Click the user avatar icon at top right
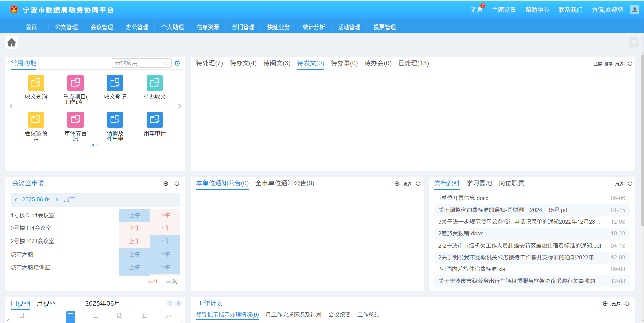 point(634,10)
